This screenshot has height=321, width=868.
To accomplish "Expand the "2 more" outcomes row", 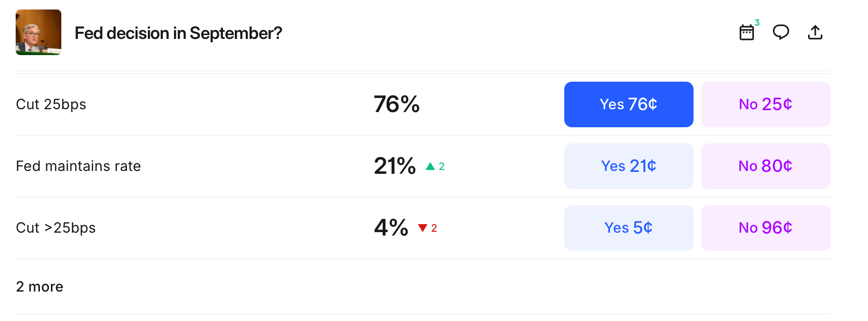I will coord(39,287).
